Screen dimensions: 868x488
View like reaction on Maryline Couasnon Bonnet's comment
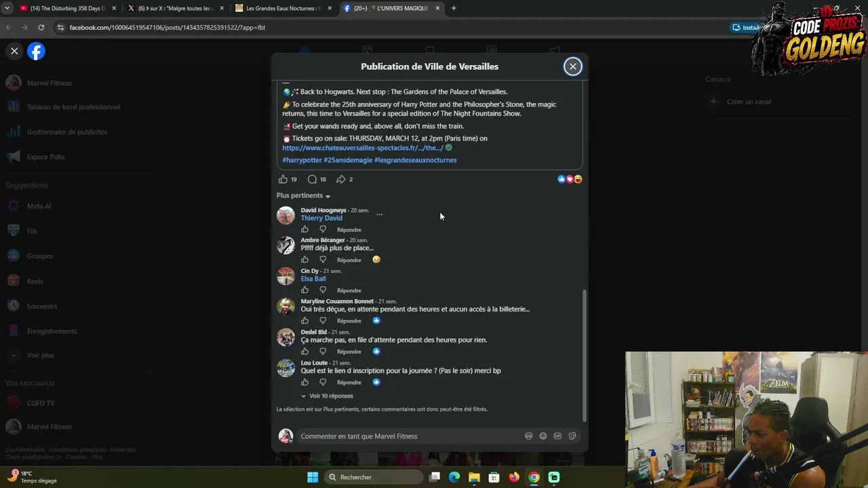pyautogui.click(x=376, y=321)
